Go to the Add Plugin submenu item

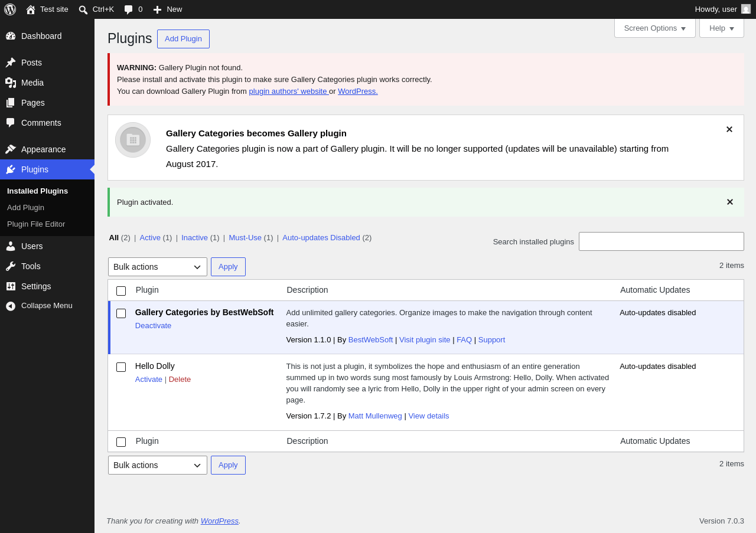pyautogui.click(x=25, y=208)
